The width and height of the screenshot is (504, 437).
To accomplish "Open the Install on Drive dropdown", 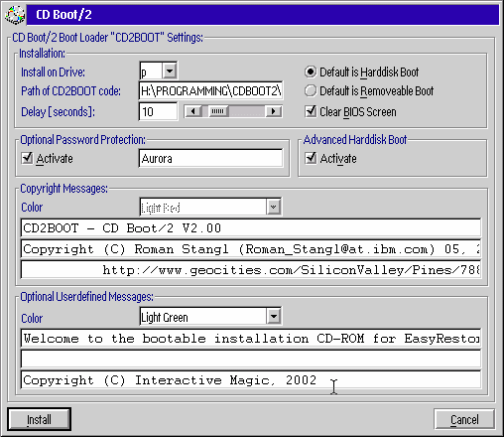I will click(x=170, y=71).
